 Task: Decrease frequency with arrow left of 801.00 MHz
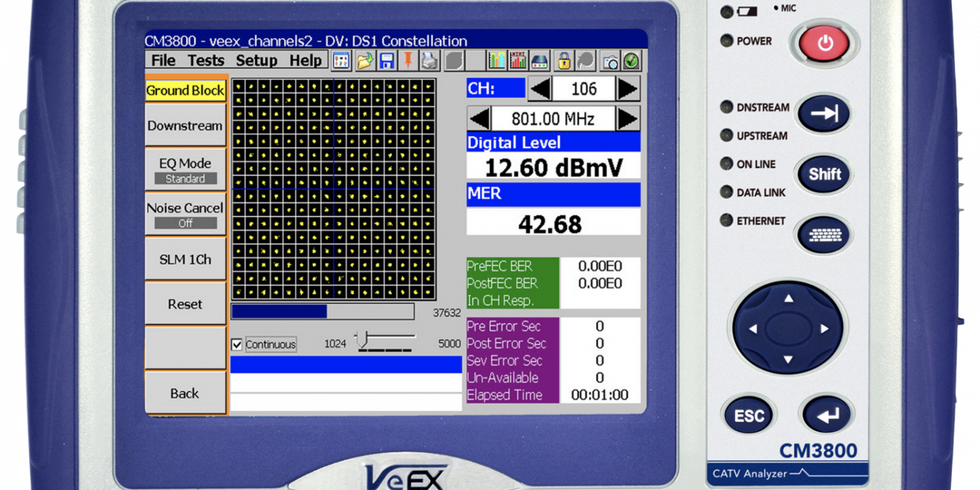(x=479, y=119)
